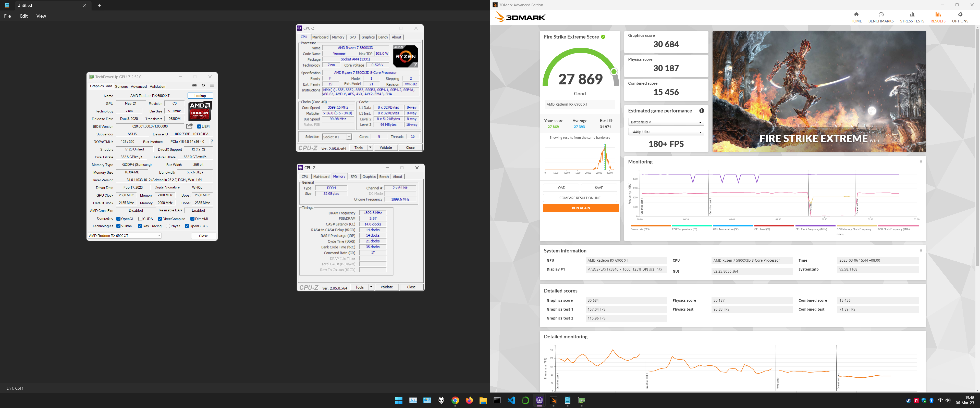Click the AMD Radeon Graphics logo in GPU-Z
This screenshot has width=980, height=408.
[200, 111]
